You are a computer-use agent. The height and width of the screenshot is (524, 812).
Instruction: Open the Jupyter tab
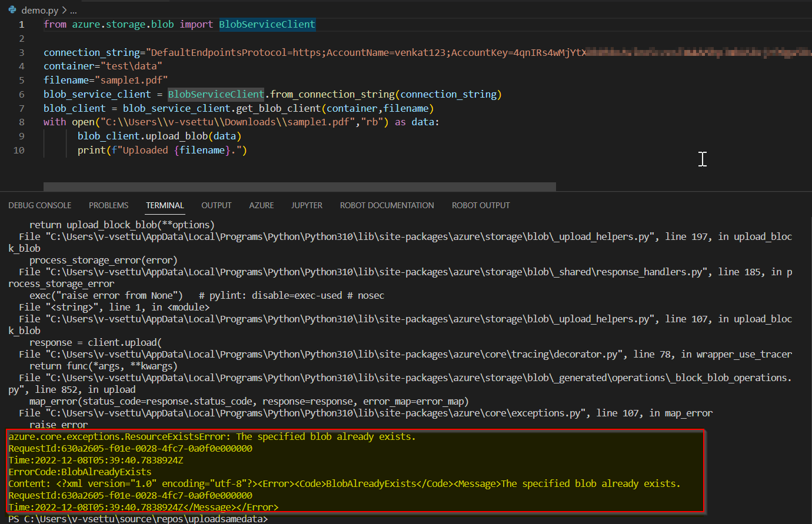point(307,205)
